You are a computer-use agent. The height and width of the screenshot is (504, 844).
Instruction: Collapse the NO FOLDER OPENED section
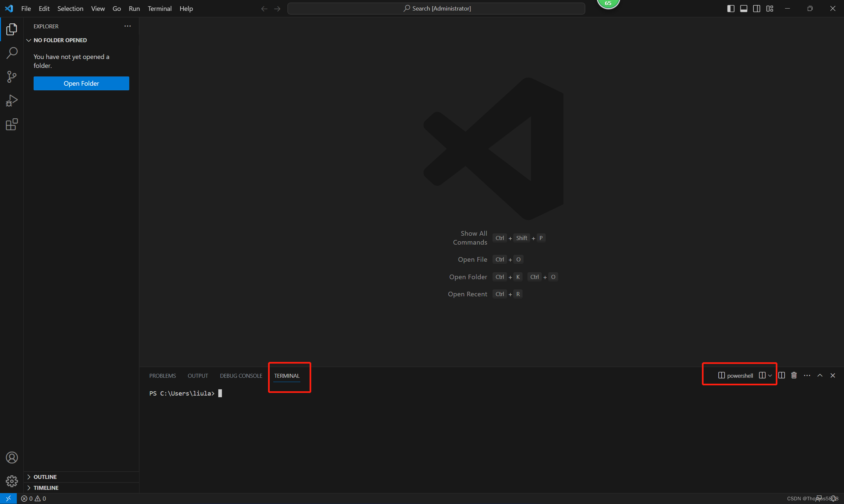[29, 40]
